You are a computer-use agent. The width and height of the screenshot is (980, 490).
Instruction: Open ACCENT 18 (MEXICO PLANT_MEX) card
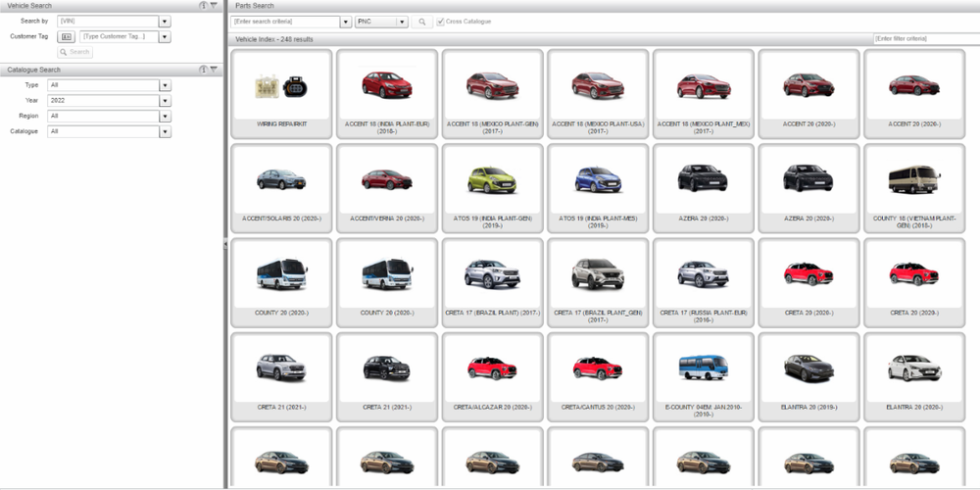pos(703,94)
